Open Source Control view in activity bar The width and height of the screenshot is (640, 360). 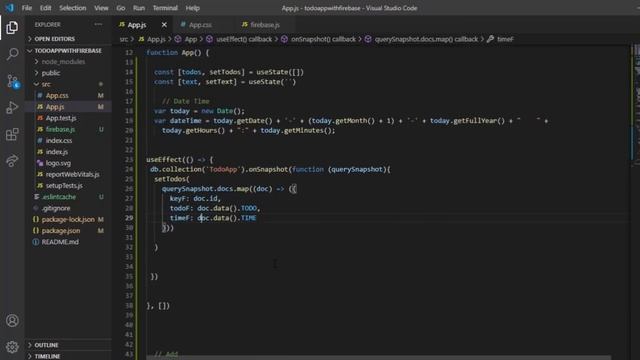click(12, 81)
